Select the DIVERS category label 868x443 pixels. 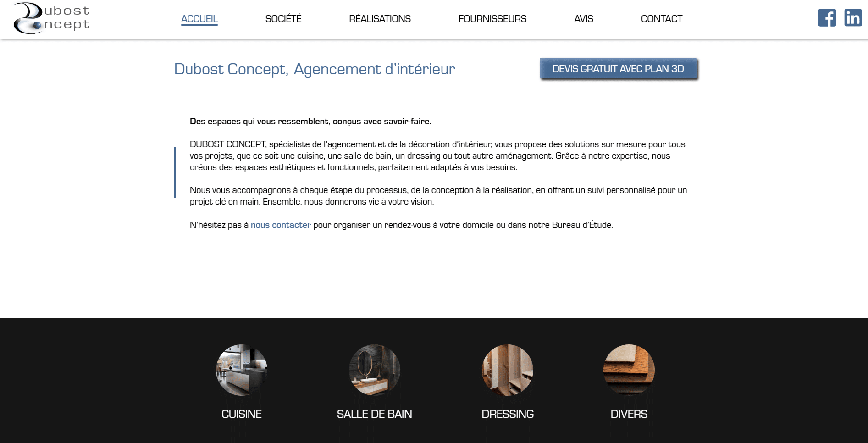click(629, 414)
